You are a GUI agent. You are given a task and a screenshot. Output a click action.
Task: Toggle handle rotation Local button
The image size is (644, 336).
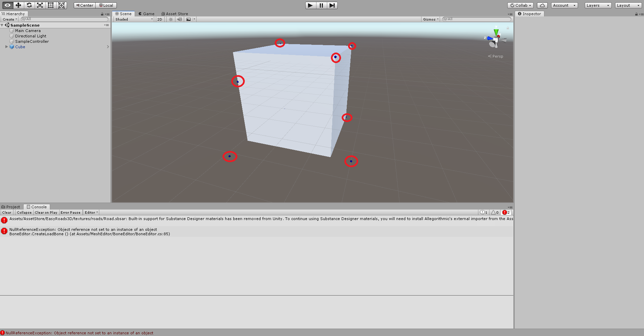[x=106, y=5]
